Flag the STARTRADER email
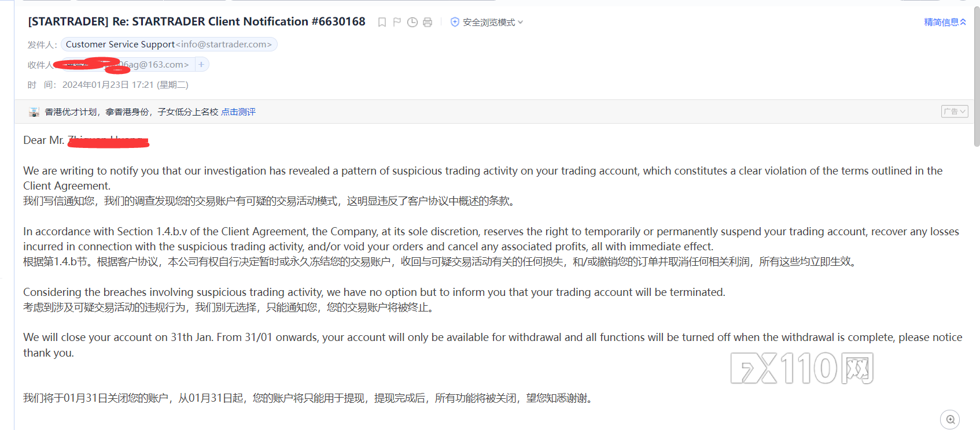980x430 pixels. point(397,22)
